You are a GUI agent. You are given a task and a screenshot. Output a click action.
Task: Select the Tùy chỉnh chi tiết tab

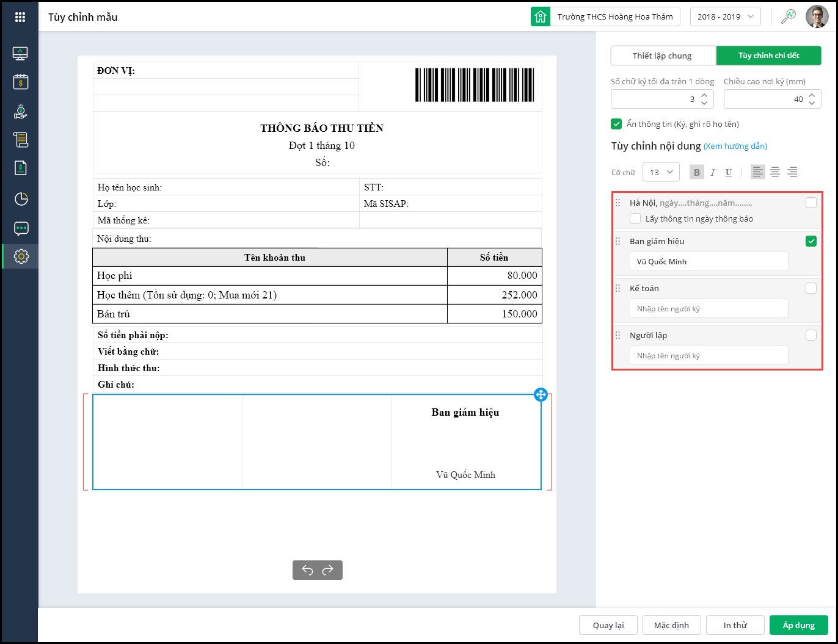pyautogui.click(x=768, y=56)
